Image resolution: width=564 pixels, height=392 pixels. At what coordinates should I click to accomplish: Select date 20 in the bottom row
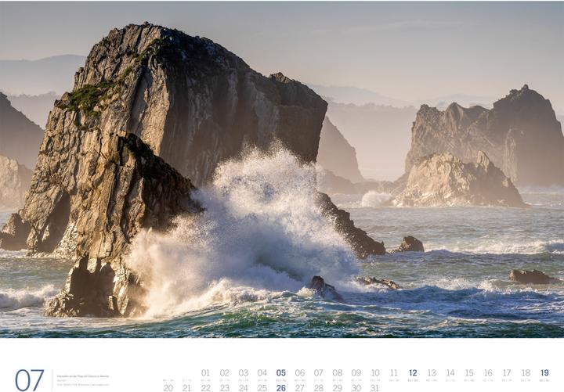(x=168, y=387)
